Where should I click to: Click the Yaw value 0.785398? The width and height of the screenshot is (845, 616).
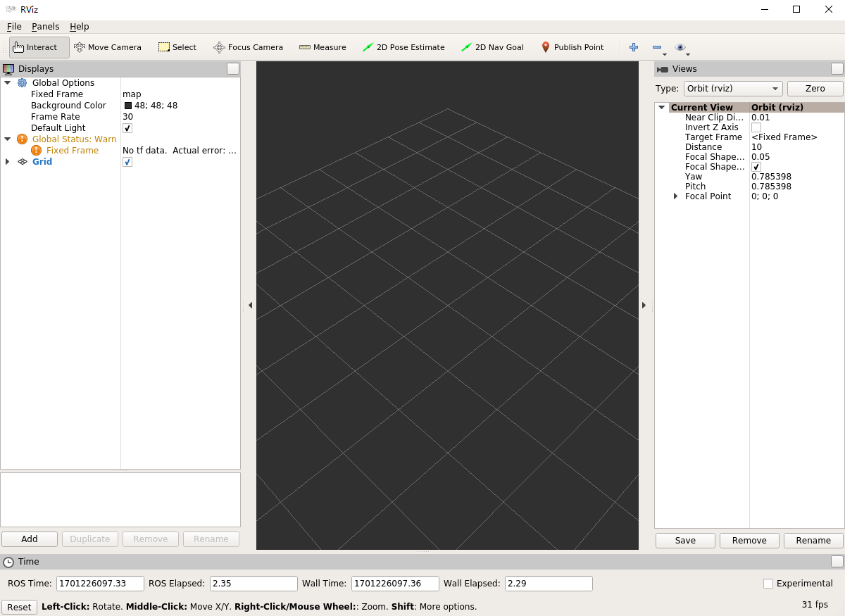(x=771, y=177)
